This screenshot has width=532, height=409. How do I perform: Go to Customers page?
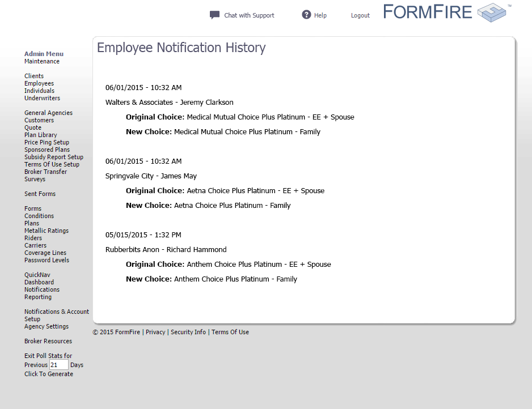pyautogui.click(x=39, y=120)
